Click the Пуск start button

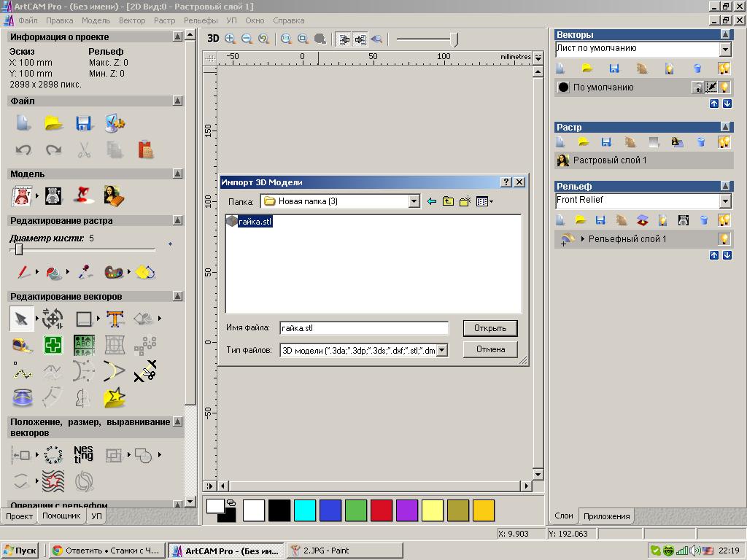20,551
